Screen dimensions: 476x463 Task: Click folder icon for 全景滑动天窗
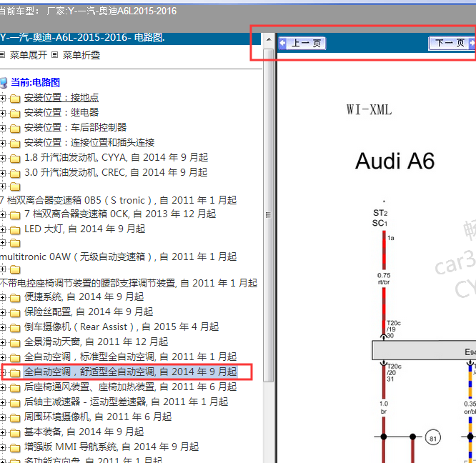coord(15,342)
